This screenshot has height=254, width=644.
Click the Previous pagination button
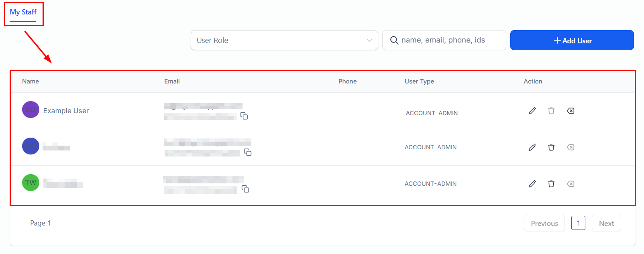tap(544, 223)
